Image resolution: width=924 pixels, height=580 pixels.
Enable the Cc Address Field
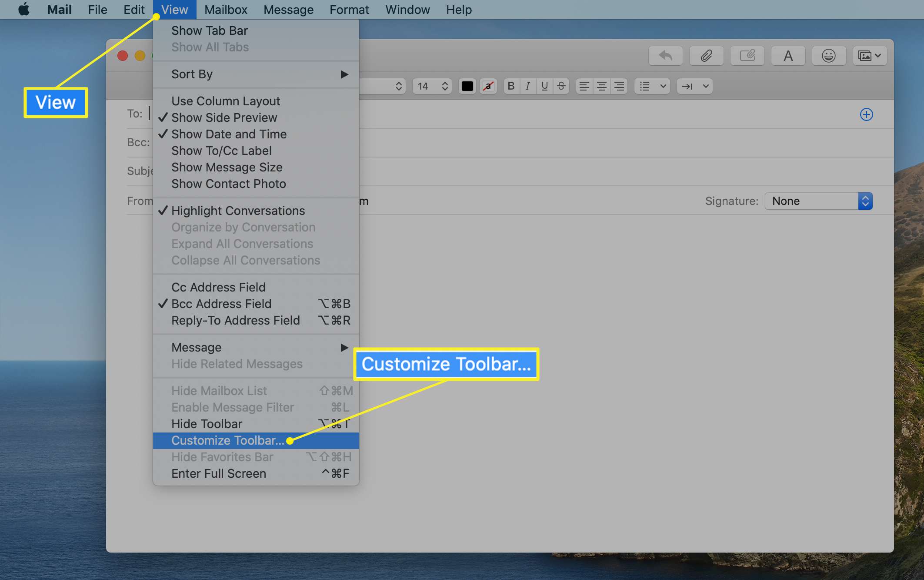point(256,287)
